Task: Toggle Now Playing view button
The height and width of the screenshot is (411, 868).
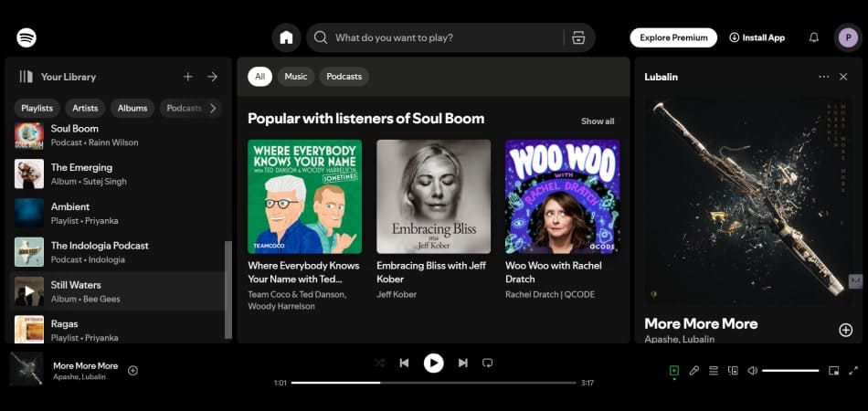Action: (673, 371)
